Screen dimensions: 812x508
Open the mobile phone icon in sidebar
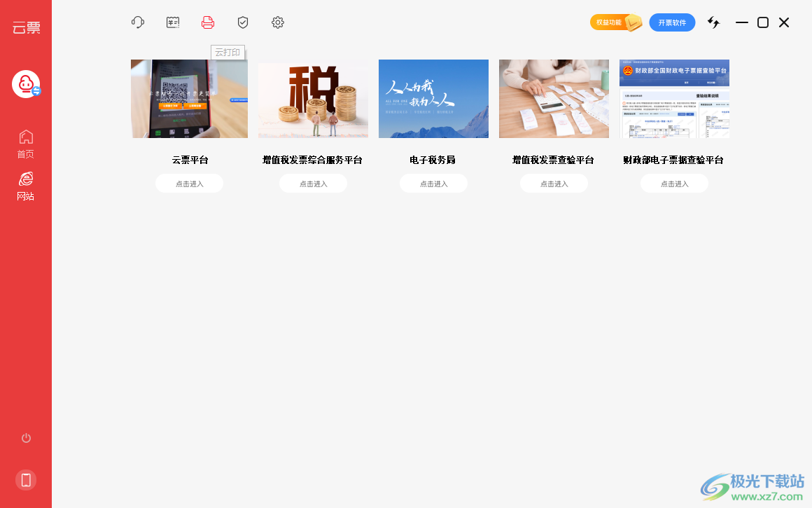pos(26,480)
